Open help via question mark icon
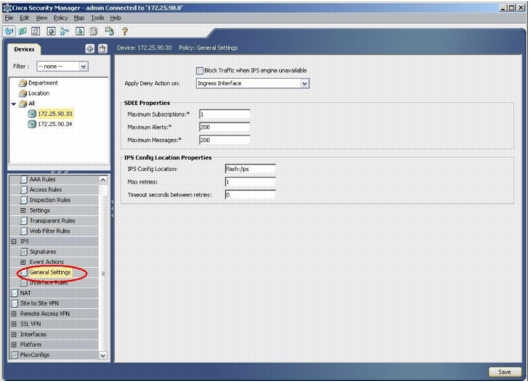The image size is (530, 382). [125, 31]
